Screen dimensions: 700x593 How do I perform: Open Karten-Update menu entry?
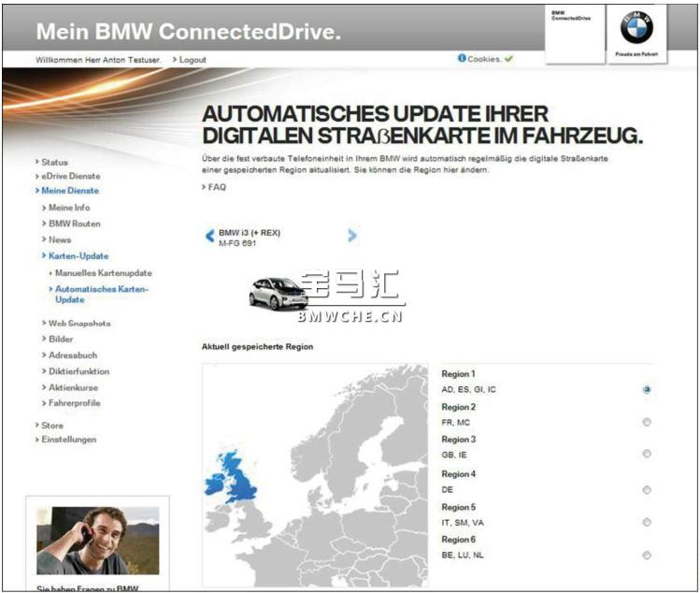click(79, 255)
